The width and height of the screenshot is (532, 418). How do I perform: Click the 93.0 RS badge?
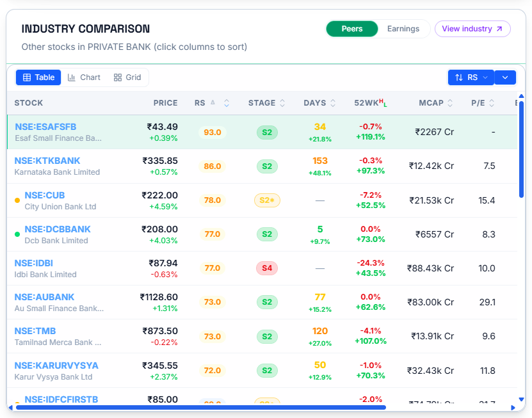pyautogui.click(x=213, y=133)
